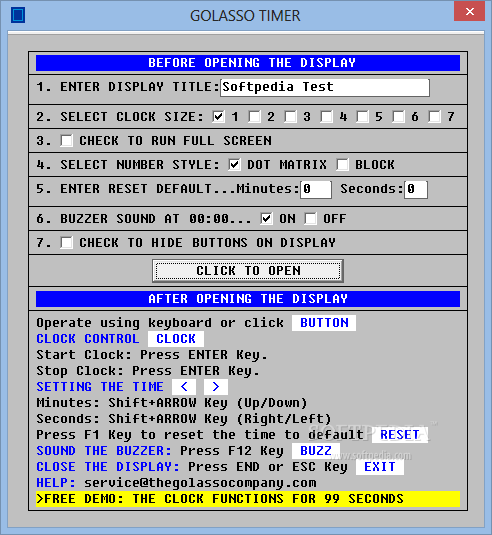Image resolution: width=492 pixels, height=535 pixels.
Task: Click the 'Seconds: Shift+ARROW Key (Right/Left)' line
Action: (x=184, y=419)
